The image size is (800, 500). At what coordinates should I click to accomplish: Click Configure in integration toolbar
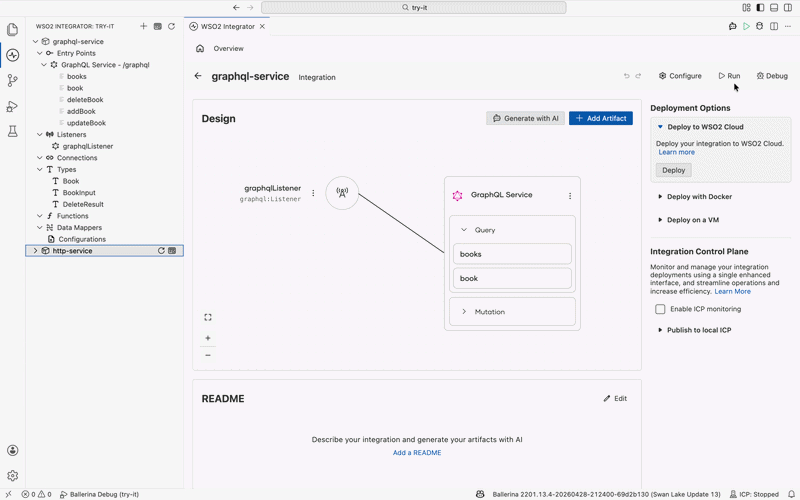click(680, 76)
